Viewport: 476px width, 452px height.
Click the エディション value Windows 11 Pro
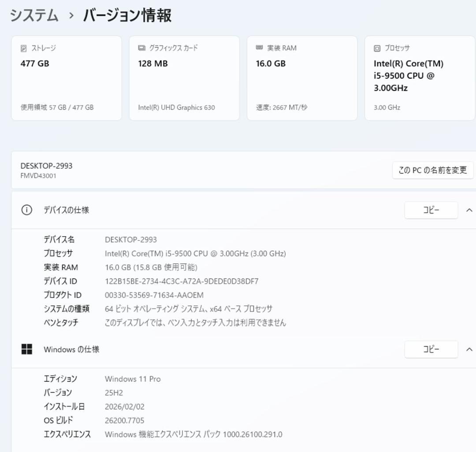coord(133,378)
